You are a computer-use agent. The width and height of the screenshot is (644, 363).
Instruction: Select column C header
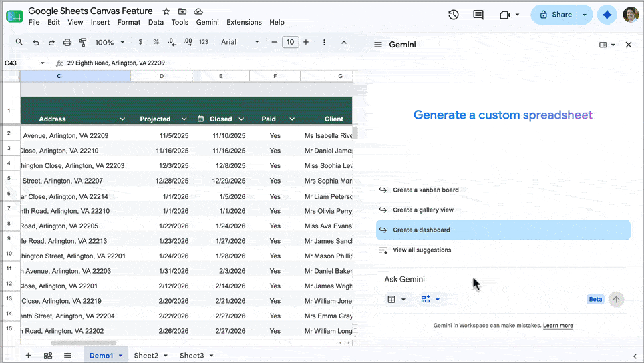75,76
